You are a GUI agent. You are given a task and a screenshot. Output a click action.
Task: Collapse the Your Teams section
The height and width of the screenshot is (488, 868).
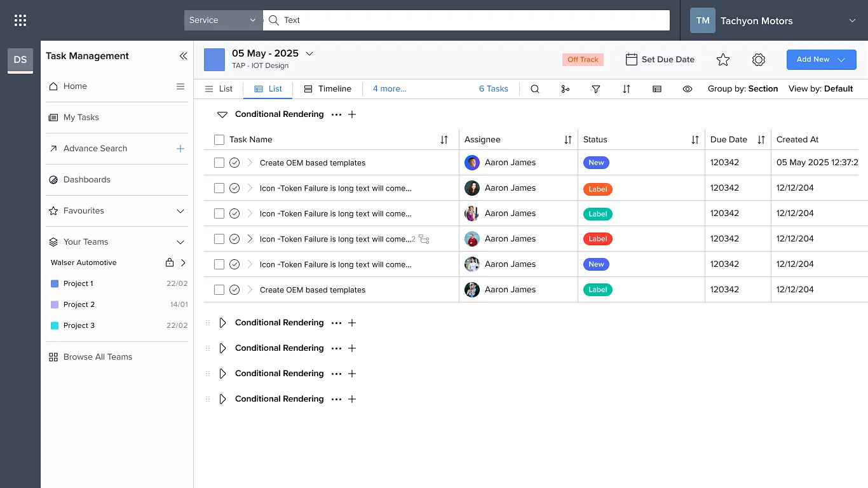(x=180, y=242)
